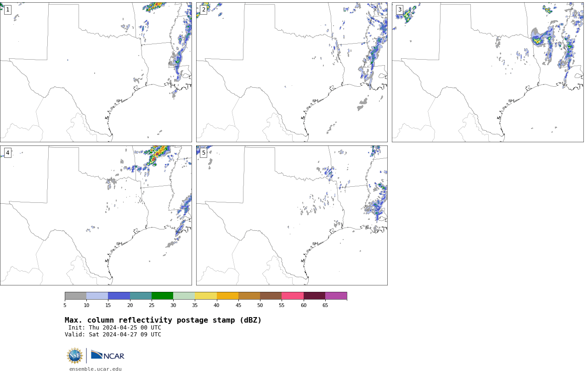
Task: Click the colorbar tick label 55
Action: tap(282, 305)
